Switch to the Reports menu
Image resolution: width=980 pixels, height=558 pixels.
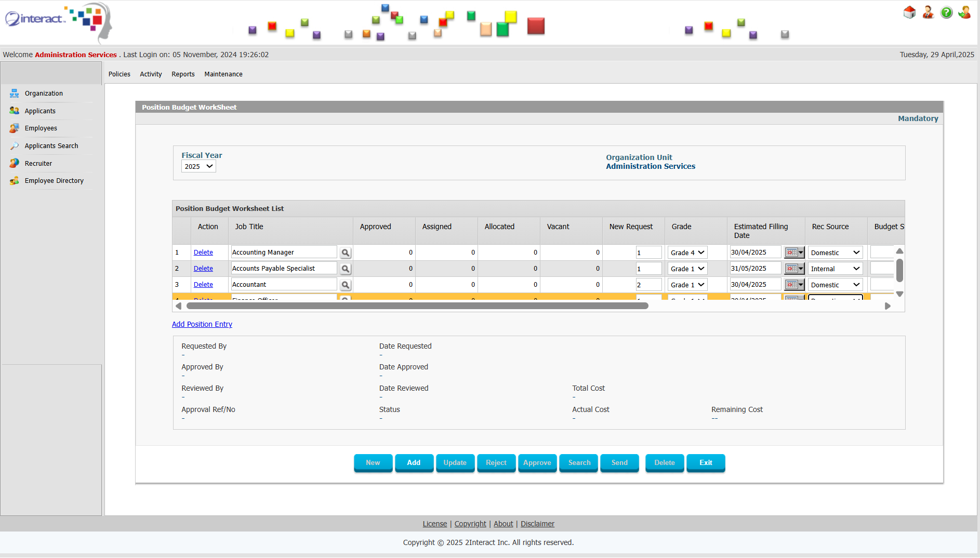pyautogui.click(x=183, y=74)
